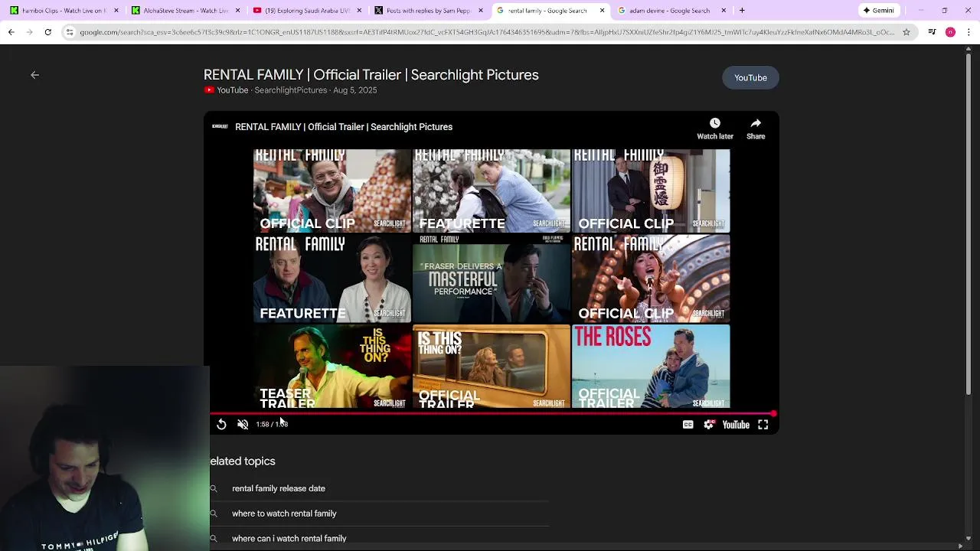Image resolution: width=980 pixels, height=551 pixels.
Task: Open Is This Thing On official trailer thumbnail
Action: click(x=492, y=367)
